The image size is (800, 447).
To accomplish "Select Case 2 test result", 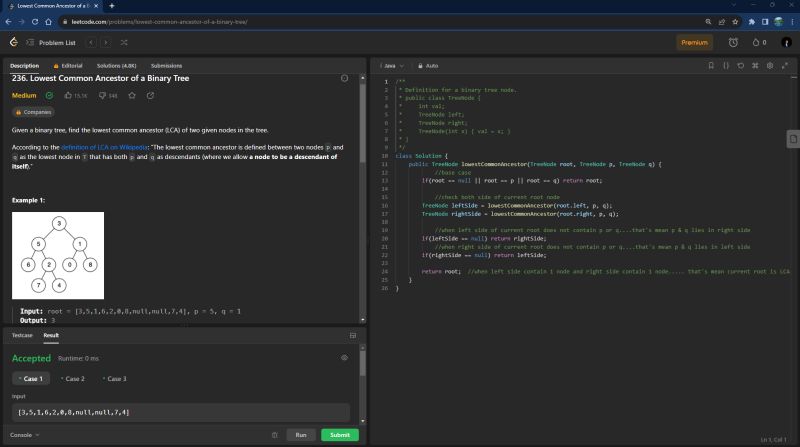I will coord(75,379).
